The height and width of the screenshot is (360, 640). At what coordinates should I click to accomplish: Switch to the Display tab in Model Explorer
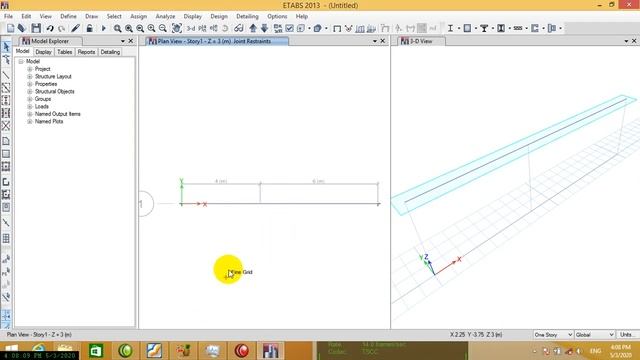pyautogui.click(x=43, y=52)
